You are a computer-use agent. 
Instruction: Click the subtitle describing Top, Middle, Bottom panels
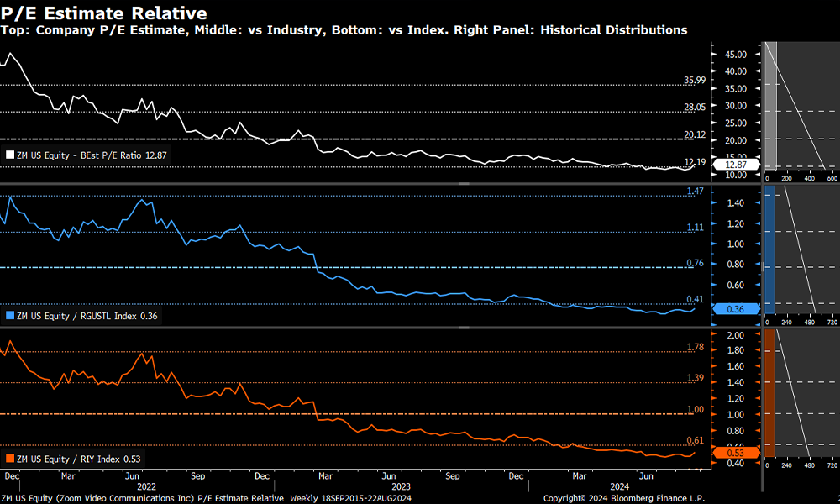pyautogui.click(x=344, y=30)
